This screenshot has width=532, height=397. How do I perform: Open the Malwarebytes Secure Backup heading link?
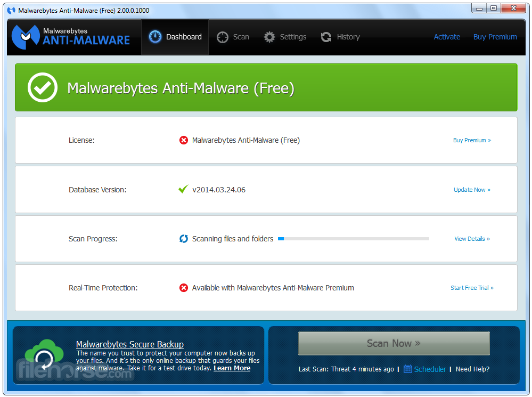129,344
